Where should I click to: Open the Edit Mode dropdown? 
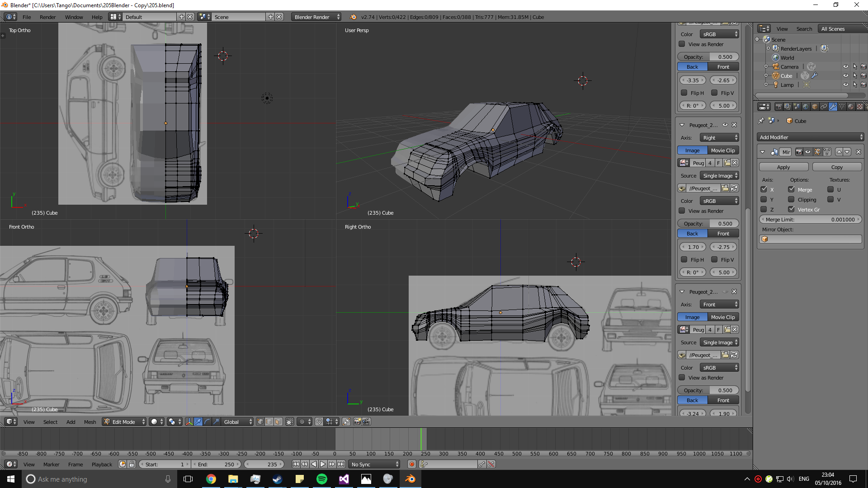tap(124, 422)
